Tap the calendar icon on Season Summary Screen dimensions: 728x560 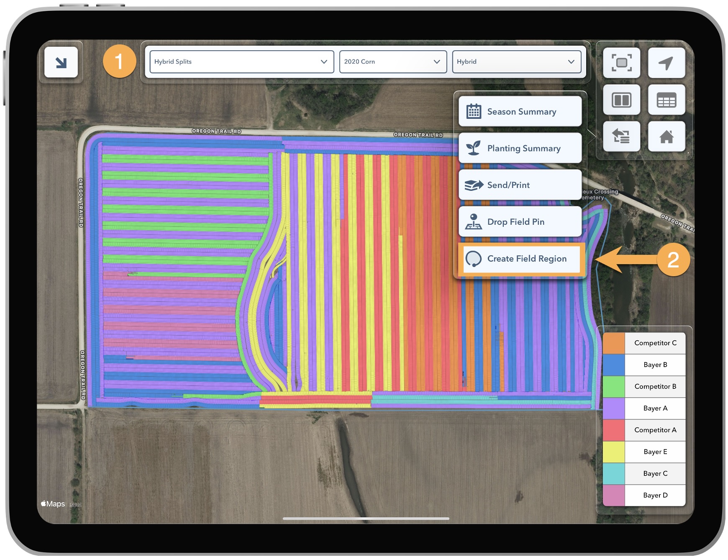(474, 111)
